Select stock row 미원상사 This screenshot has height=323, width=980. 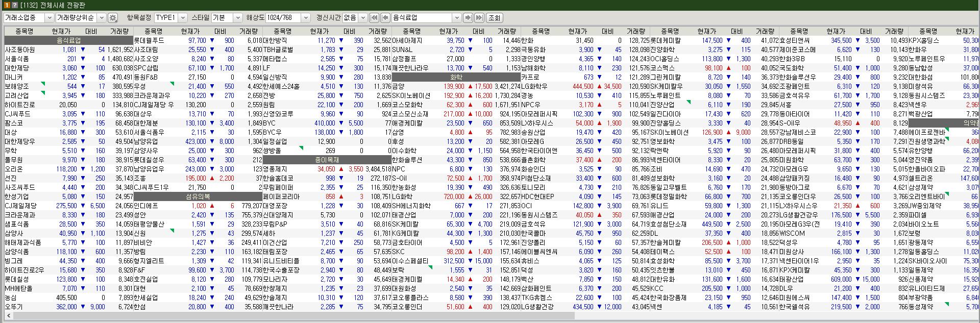click(844, 252)
